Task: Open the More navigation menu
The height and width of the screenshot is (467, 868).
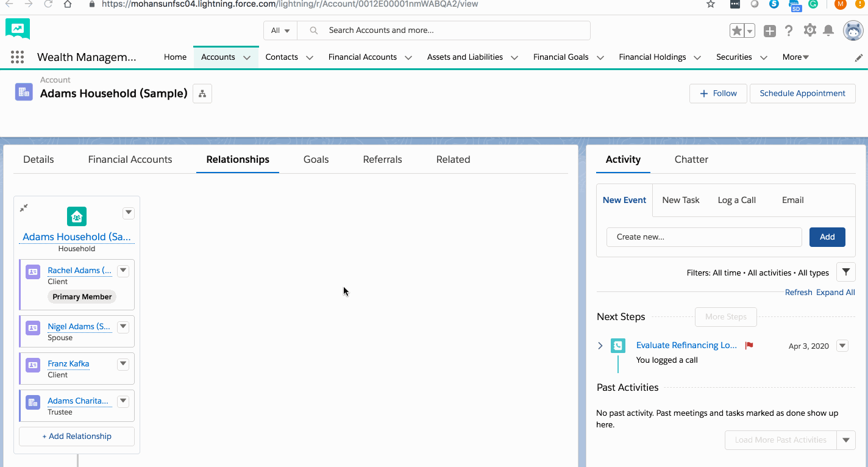Action: 795,57
